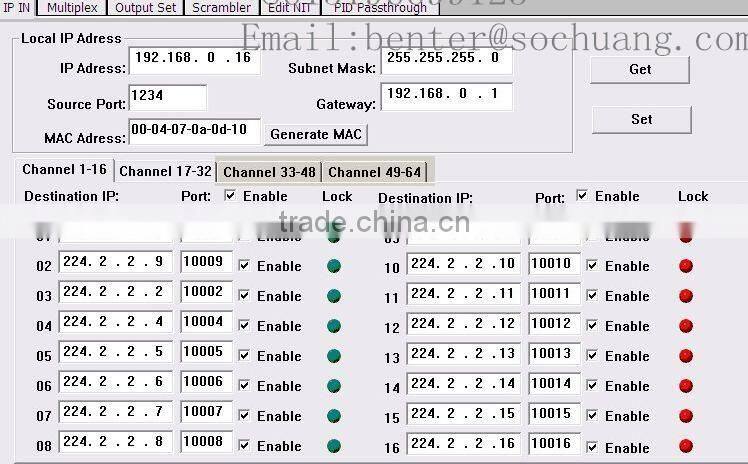Viewport: 748px width, 464px height.
Task: Toggle channel 11 Enable checkbox
Action: [x=592, y=295]
